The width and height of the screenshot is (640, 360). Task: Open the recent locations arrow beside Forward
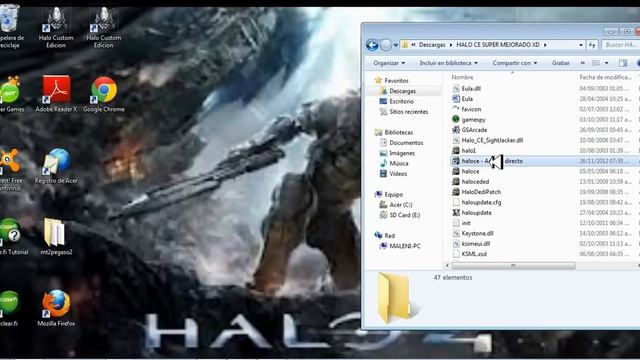pos(396,45)
